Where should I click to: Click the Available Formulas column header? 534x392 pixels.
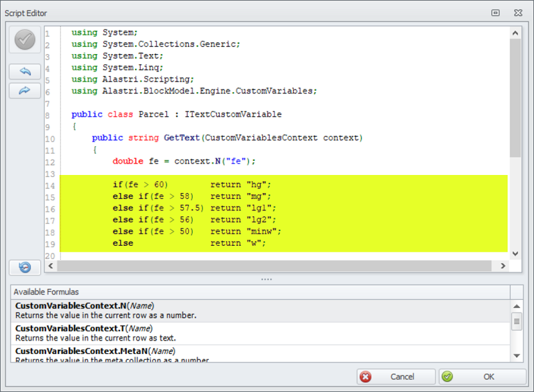(x=260, y=292)
